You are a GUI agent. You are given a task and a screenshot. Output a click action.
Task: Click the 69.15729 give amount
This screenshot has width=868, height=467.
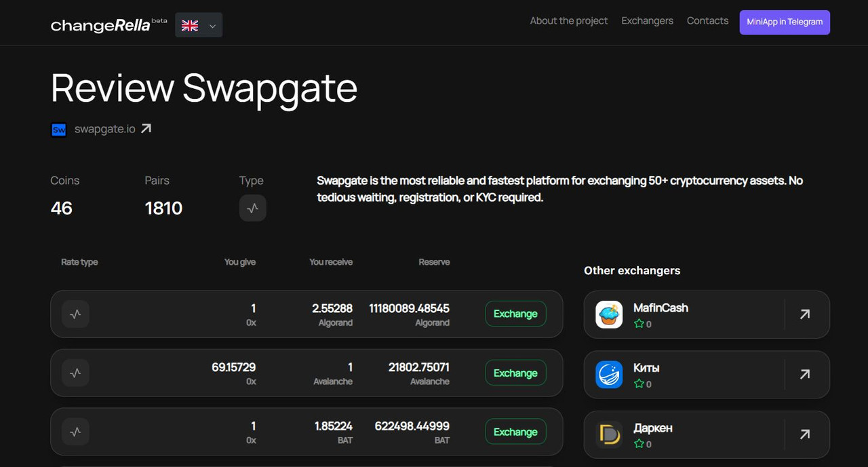tap(234, 367)
